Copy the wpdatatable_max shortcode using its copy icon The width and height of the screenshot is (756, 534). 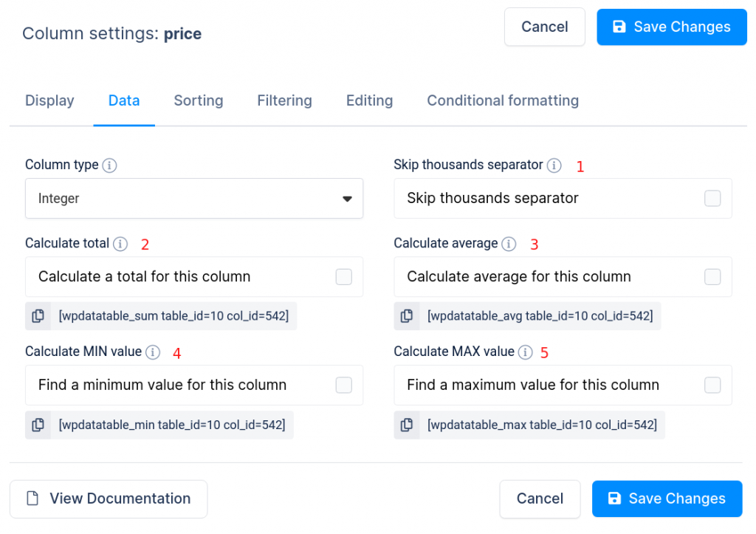tap(407, 425)
